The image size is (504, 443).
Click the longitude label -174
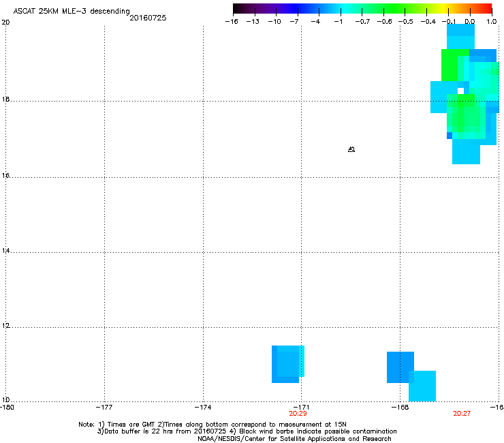click(x=203, y=408)
